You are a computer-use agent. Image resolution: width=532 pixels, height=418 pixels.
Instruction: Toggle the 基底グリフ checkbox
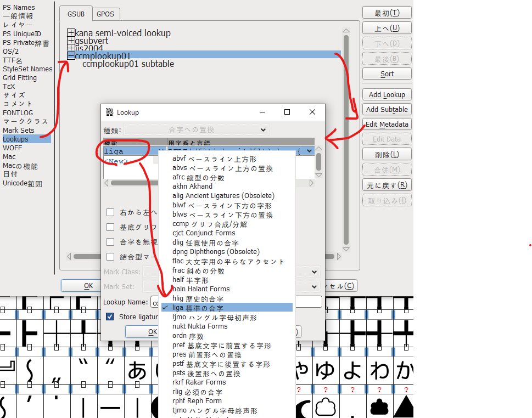(110, 227)
